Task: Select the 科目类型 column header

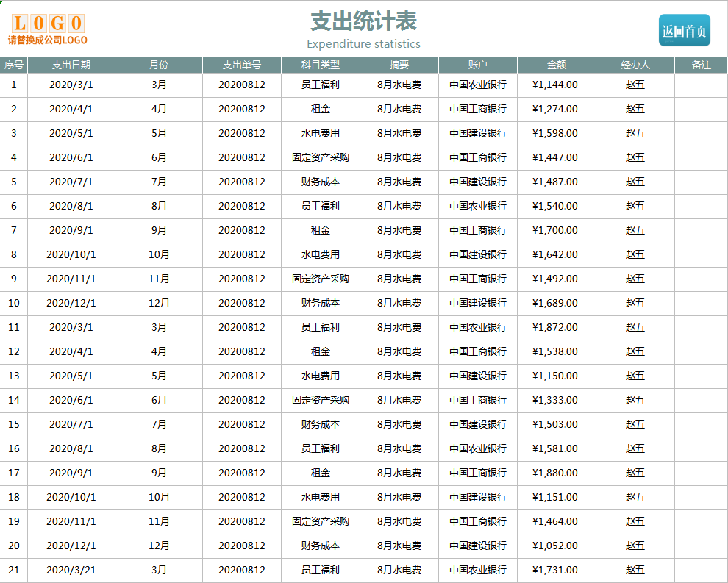Action: pos(321,65)
